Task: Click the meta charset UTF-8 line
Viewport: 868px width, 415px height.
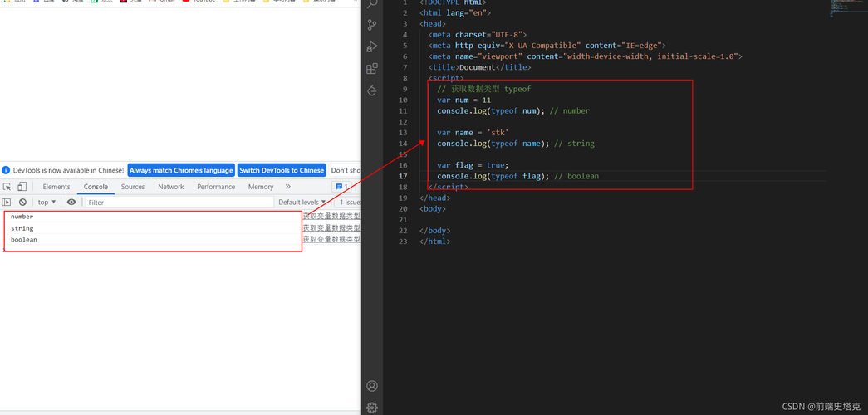Action: [x=477, y=35]
